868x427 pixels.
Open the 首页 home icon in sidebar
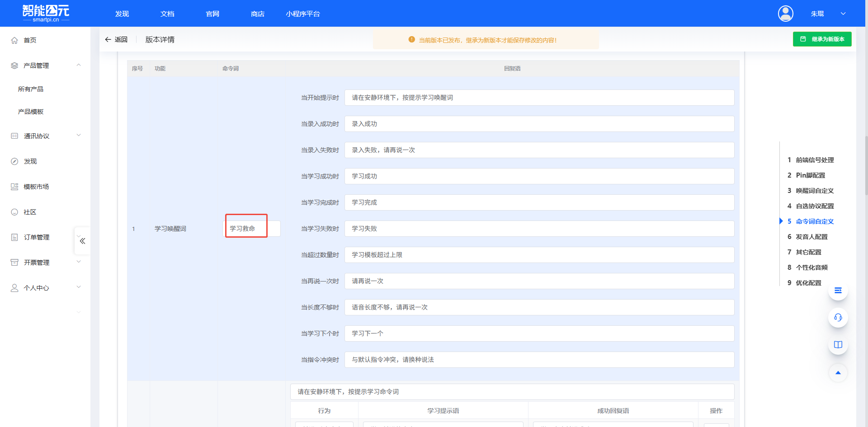(14, 40)
